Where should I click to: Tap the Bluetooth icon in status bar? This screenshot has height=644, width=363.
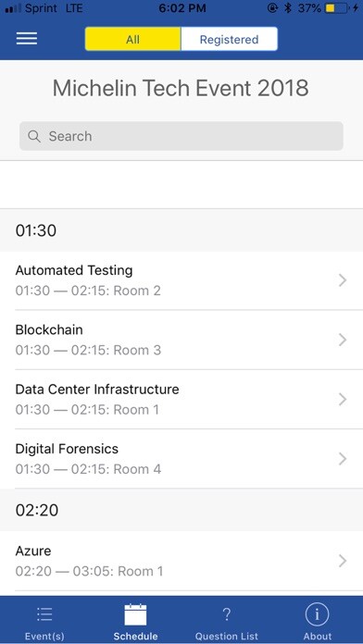click(288, 7)
